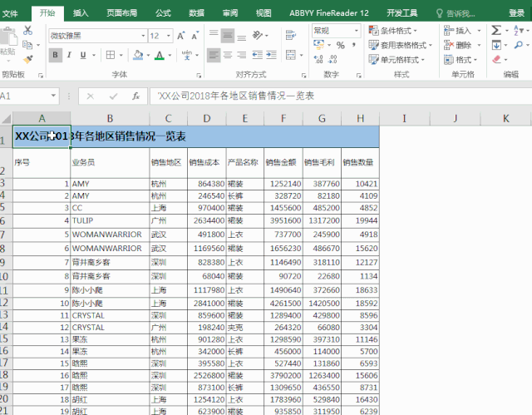532x415 pixels.
Task: Apply fill color with paint bucket
Action: click(x=138, y=55)
